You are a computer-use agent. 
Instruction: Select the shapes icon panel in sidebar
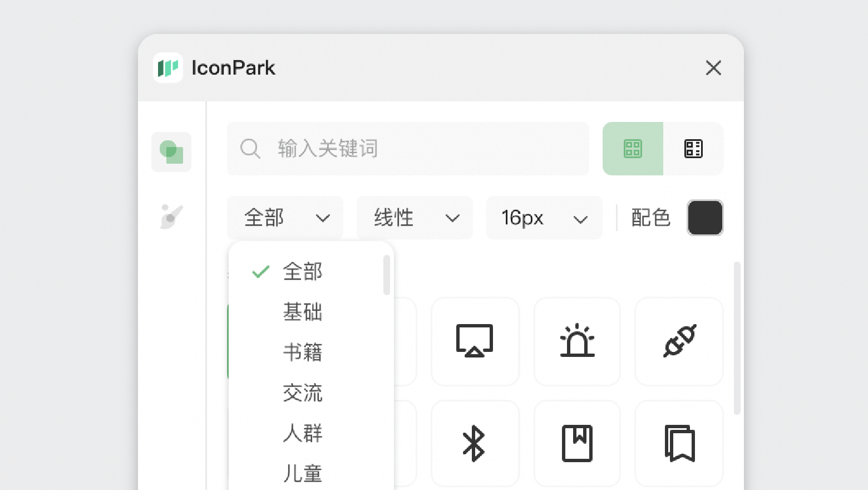[171, 152]
